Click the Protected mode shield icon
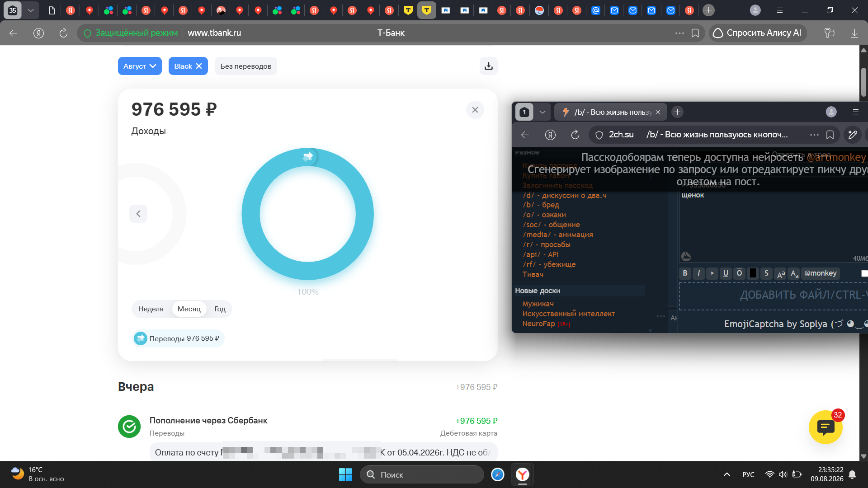 coord(87,33)
